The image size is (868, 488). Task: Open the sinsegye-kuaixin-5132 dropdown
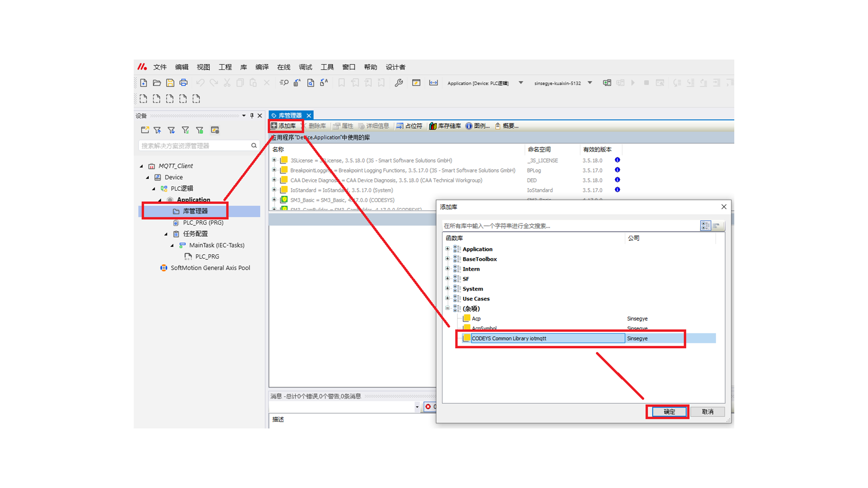(590, 83)
